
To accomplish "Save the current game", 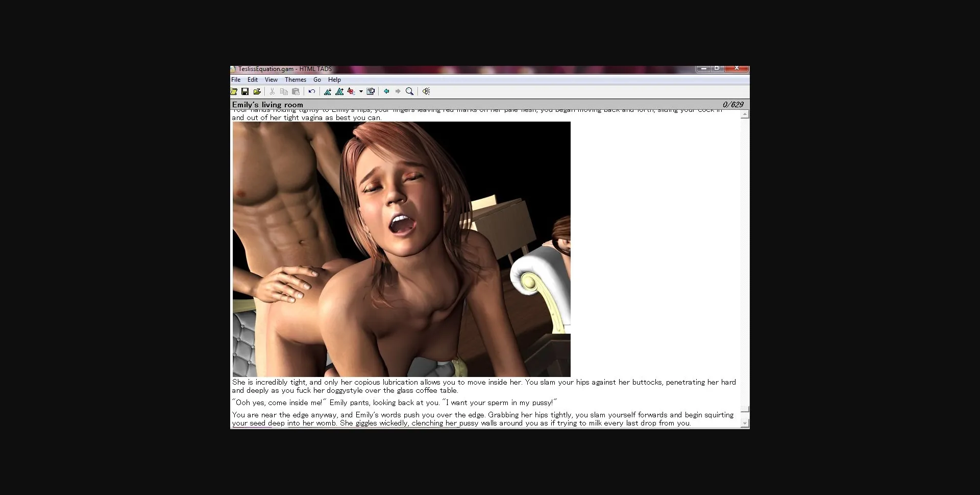I will click(x=245, y=91).
